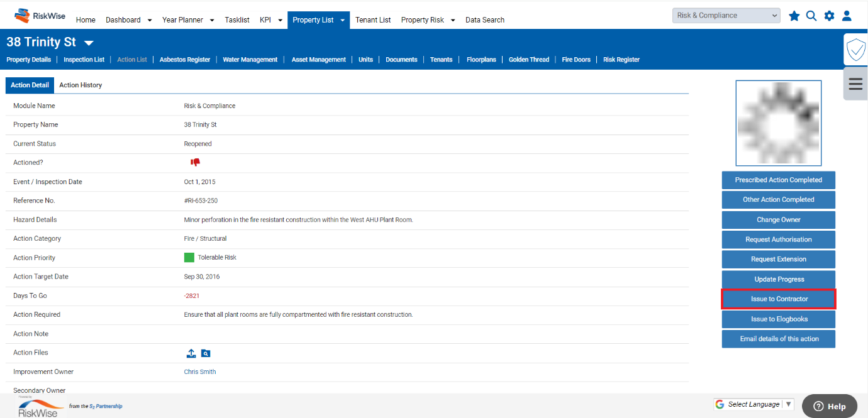Click the Oct 1, 2015 inspection date

(x=199, y=182)
